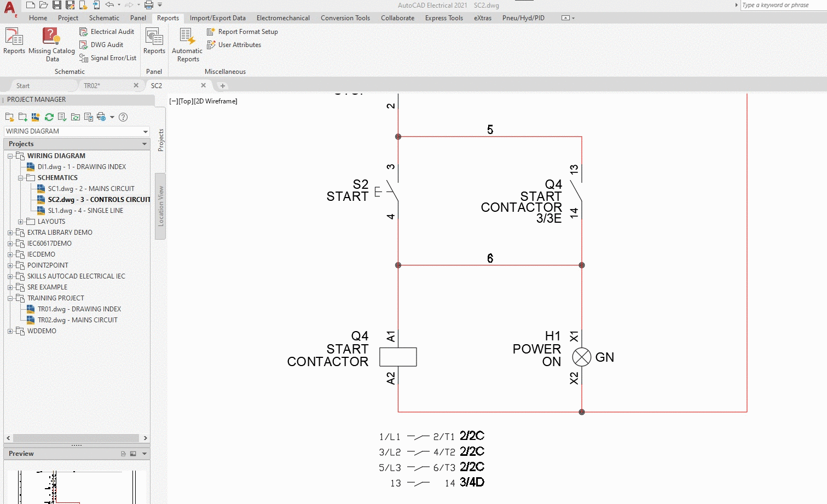This screenshot has height=504, width=827.
Task: Close the SC2 drawing tab
Action: coord(204,85)
